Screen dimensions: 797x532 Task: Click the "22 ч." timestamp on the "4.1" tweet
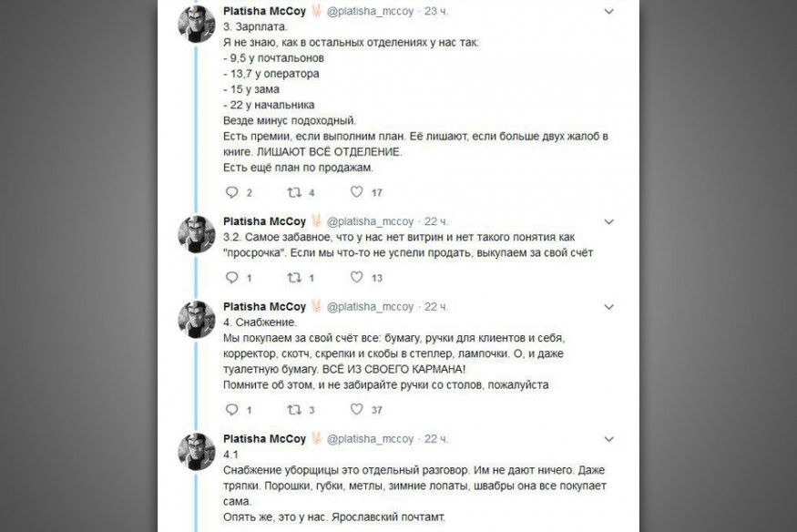coord(434,439)
